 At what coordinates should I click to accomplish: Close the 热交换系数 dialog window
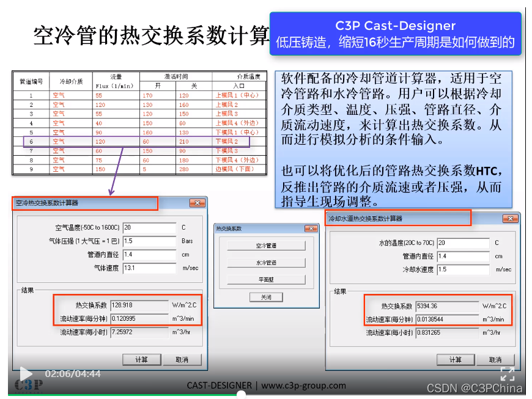tap(311, 229)
